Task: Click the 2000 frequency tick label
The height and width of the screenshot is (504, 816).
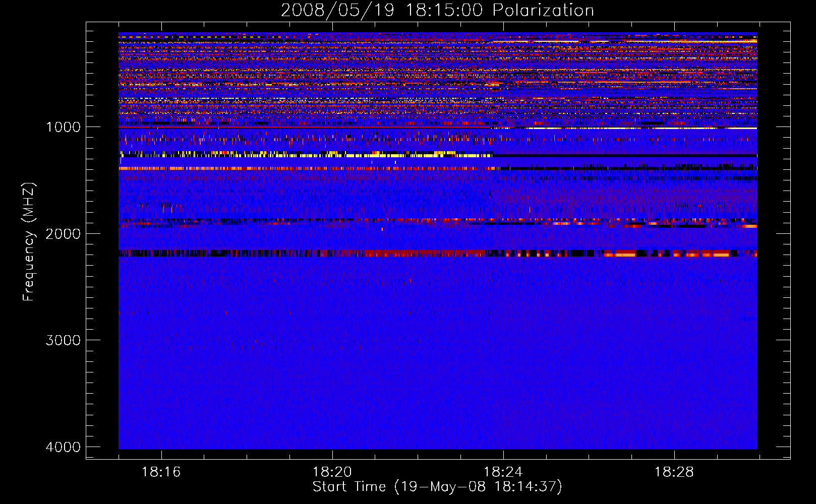Action: 64,233
